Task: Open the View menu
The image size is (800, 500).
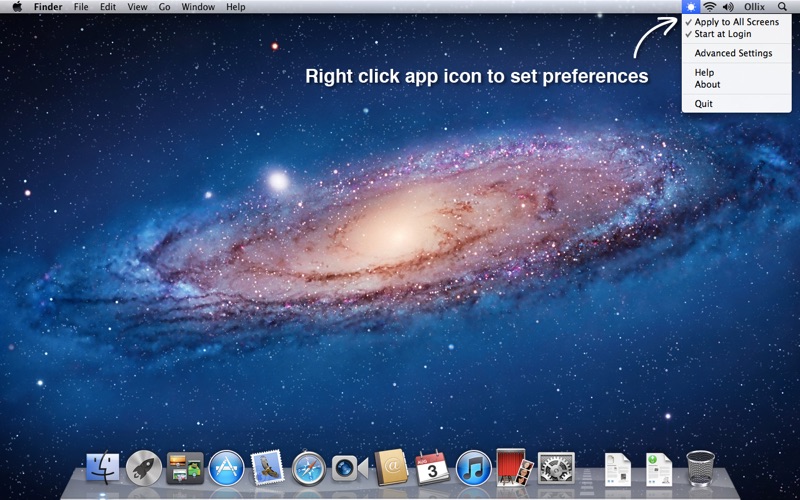Action: click(137, 7)
